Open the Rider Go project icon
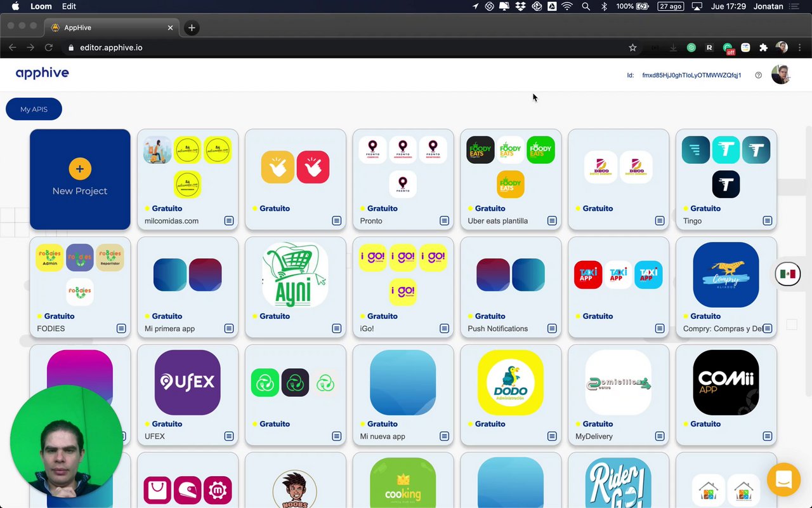 (x=619, y=483)
